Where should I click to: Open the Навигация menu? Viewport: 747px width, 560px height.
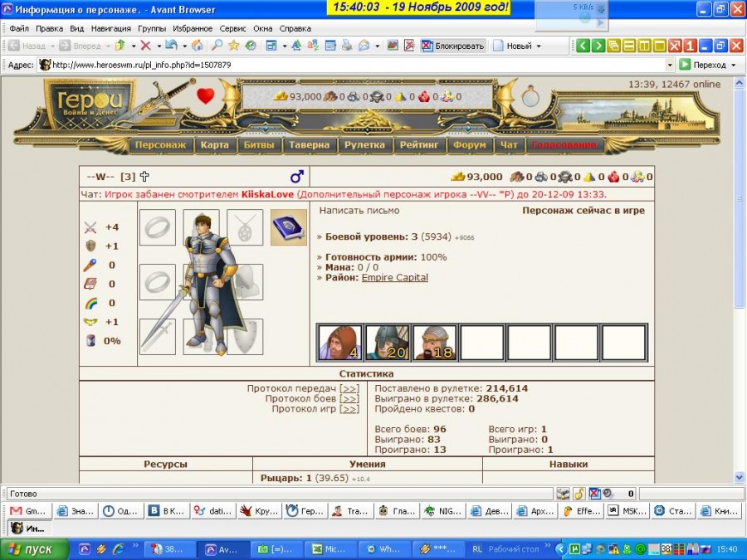click(111, 28)
